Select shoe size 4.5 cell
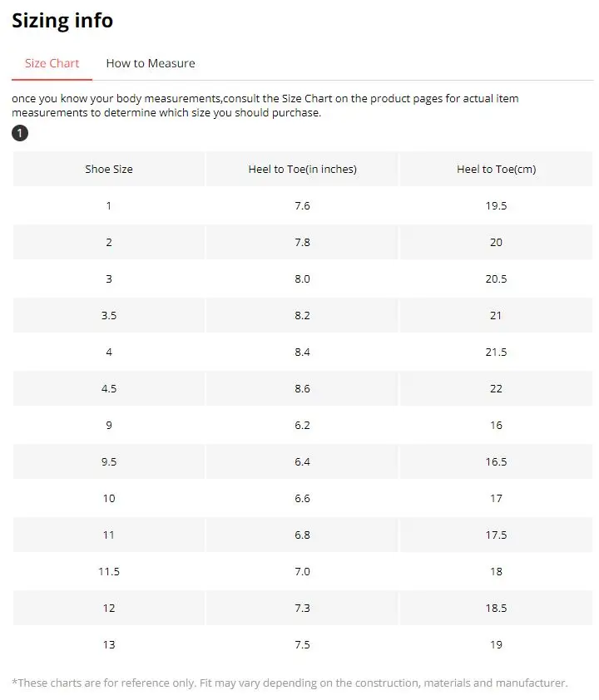The image size is (599, 700). [109, 388]
